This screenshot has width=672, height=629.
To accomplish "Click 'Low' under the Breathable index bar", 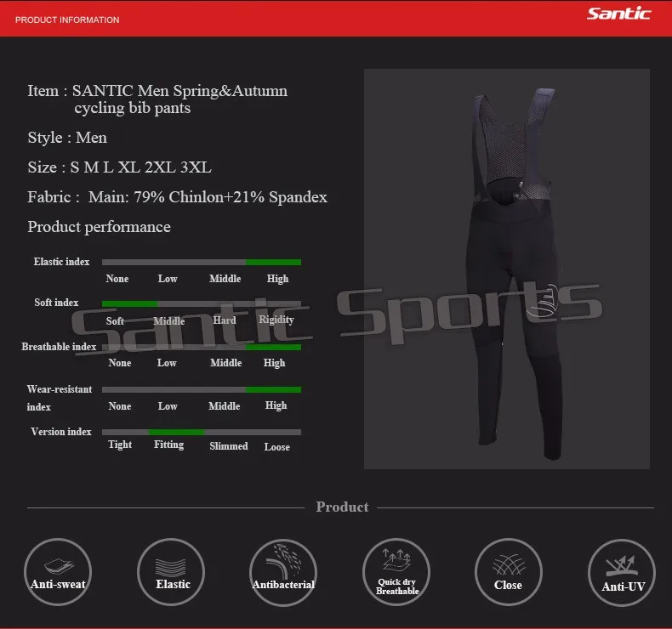I will [167, 363].
